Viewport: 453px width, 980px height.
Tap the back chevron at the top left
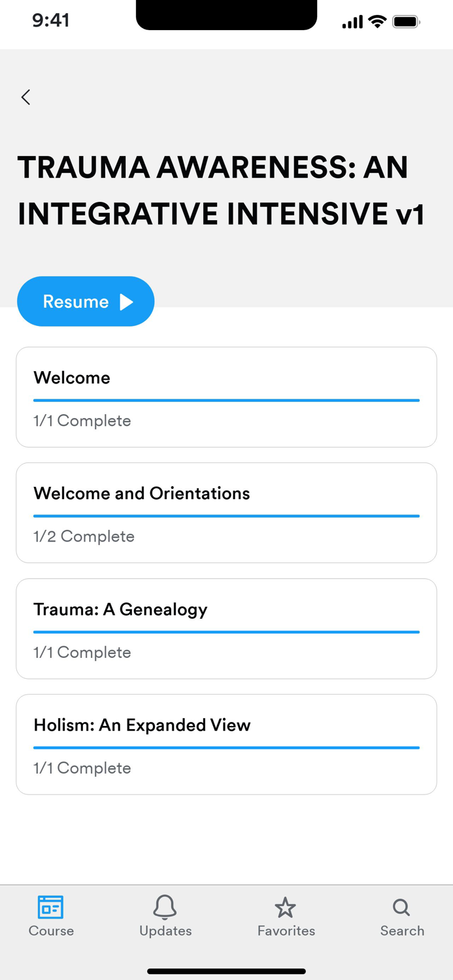click(25, 97)
